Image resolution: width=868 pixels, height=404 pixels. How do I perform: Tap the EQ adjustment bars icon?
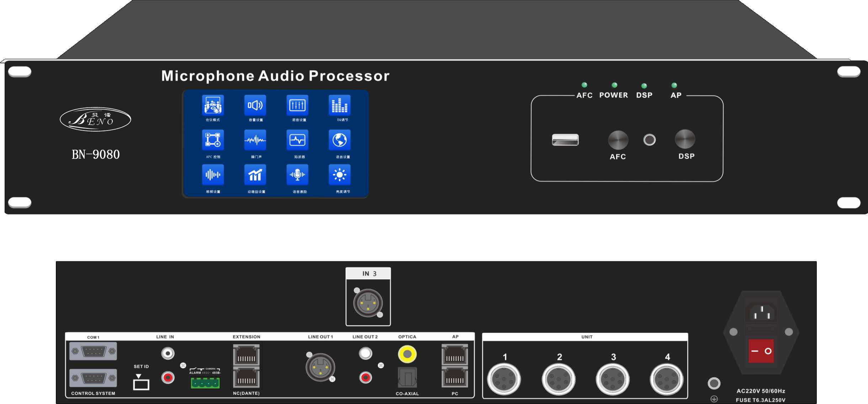tap(339, 105)
